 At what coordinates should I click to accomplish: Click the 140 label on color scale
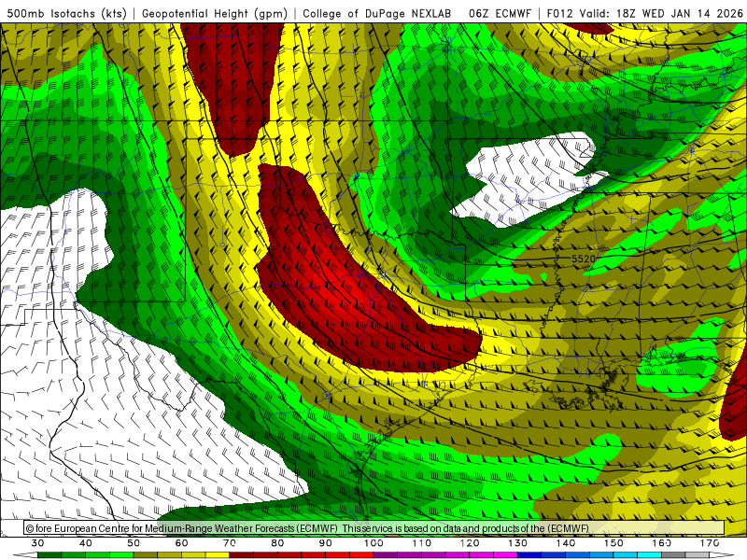point(566,543)
